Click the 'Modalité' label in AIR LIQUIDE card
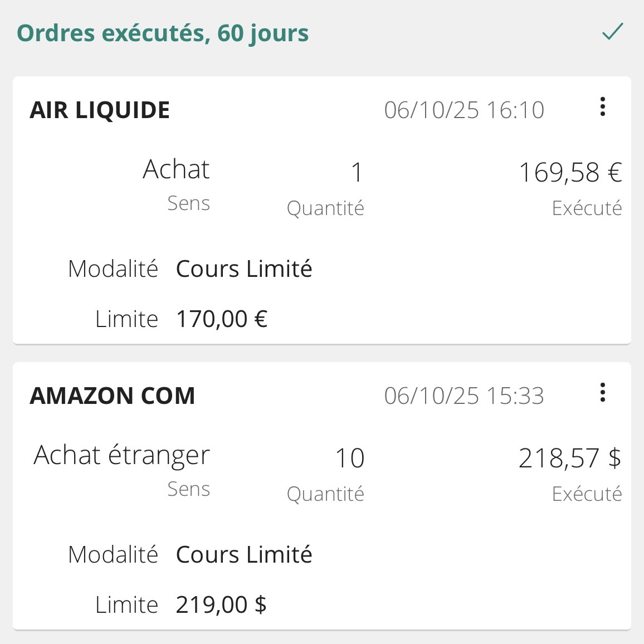The width and height of the screenshot is (644, 644). coord(113,269)
